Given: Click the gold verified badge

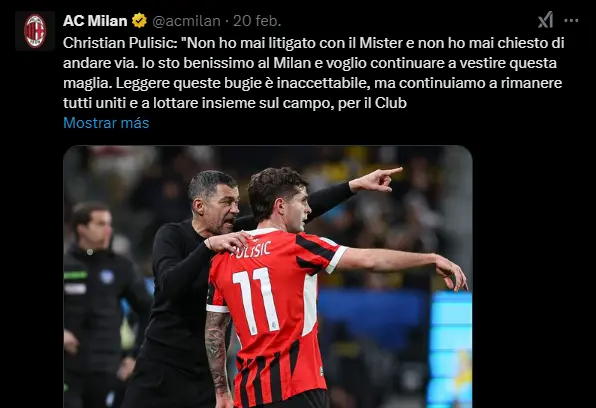Looking at the screenshot, I should pos(139,21).
